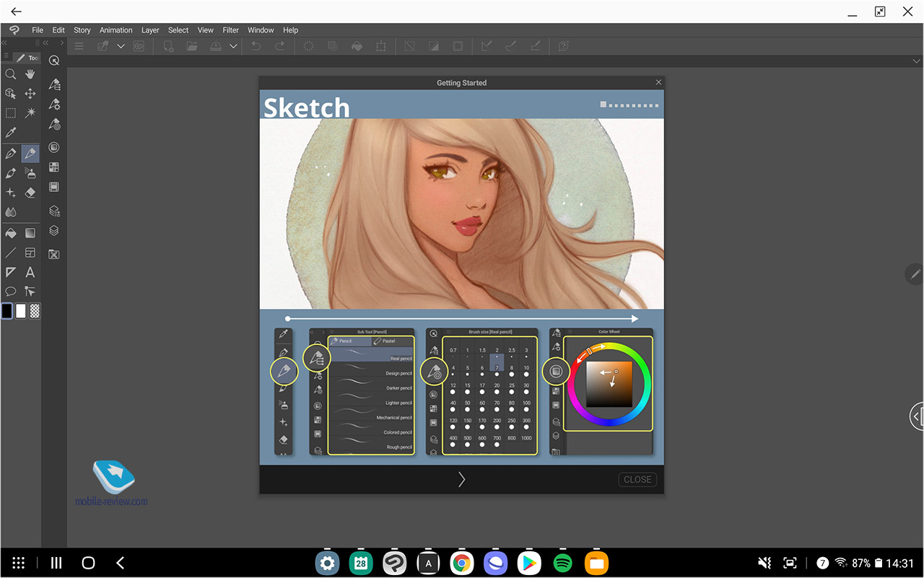Toggle the transparent color swatch

click(35, 311)
